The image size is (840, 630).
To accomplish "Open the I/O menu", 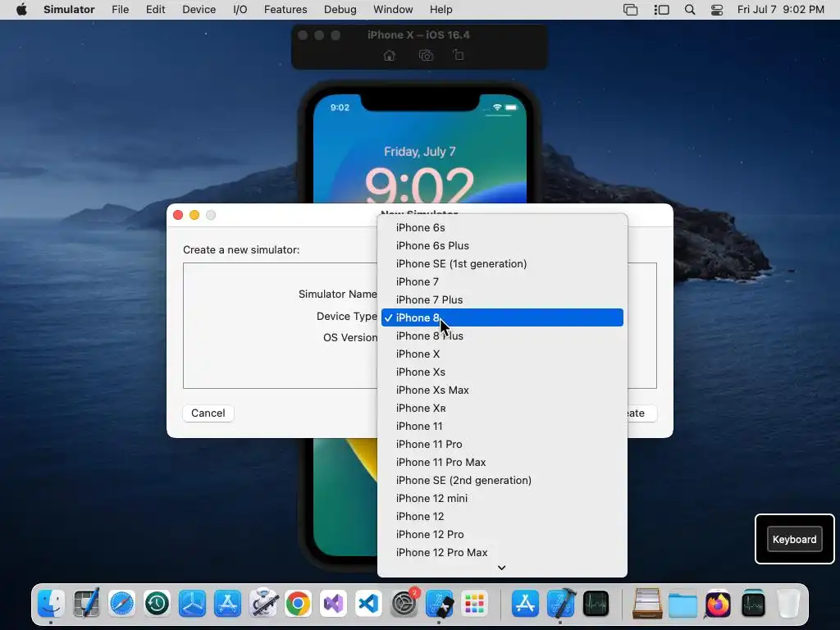I will click(x=240, y=10).
